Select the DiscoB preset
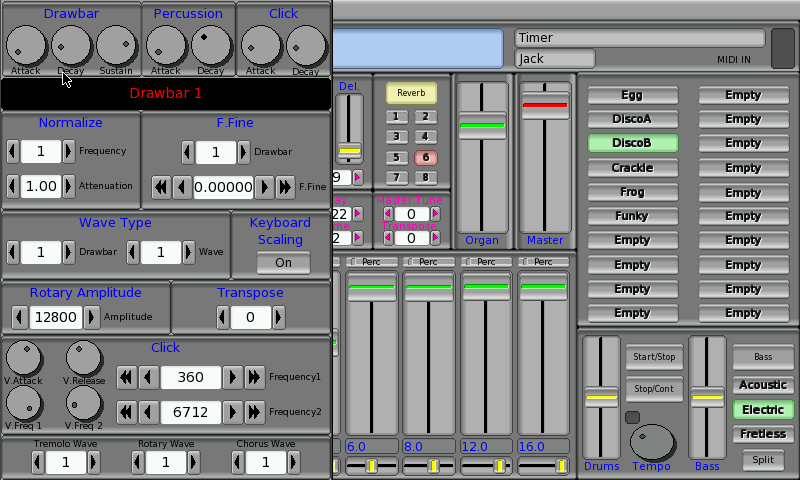This screenshot has height=480, width=800. click(633, 143)
